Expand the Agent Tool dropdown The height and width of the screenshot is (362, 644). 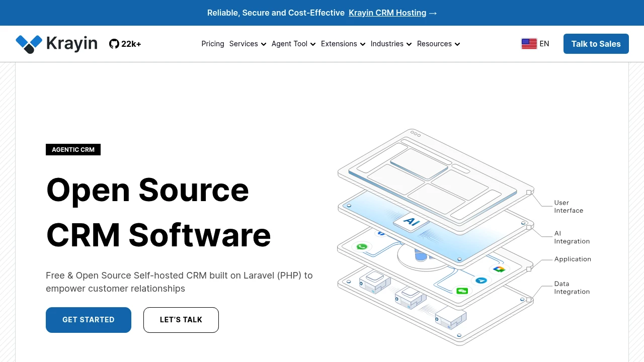(x=294, y=44)
